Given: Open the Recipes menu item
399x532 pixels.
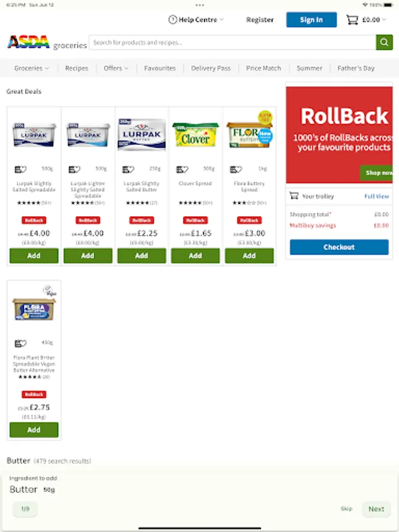Looking at the screenshot, I should pyautogui.click(x=77, y=68).
